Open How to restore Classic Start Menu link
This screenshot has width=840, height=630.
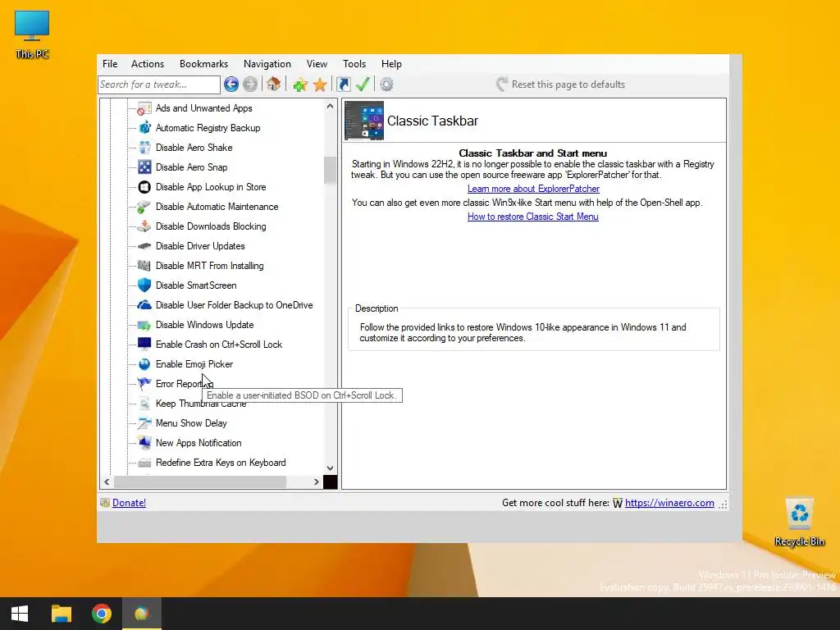coord(532,217)
